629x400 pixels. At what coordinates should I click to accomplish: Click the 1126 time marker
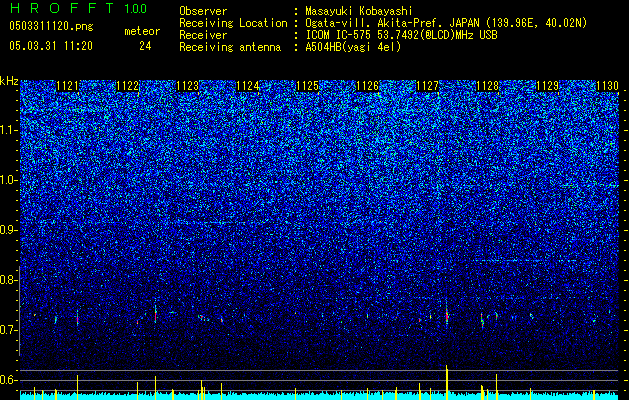367,86
